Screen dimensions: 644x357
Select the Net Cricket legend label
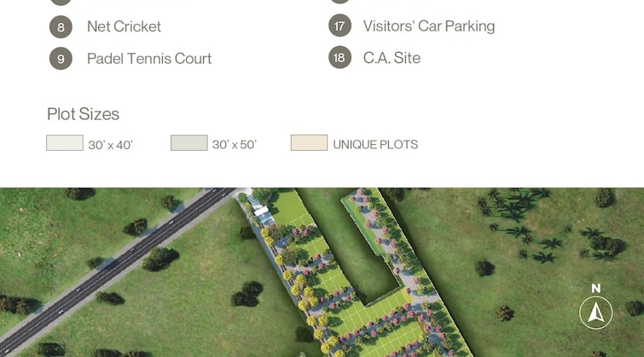pos(124,26)
